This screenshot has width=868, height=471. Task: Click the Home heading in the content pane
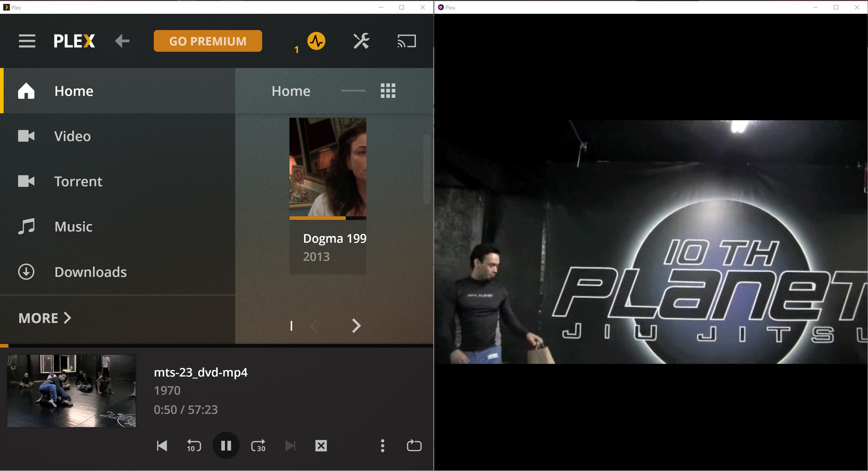coord(290,91)
